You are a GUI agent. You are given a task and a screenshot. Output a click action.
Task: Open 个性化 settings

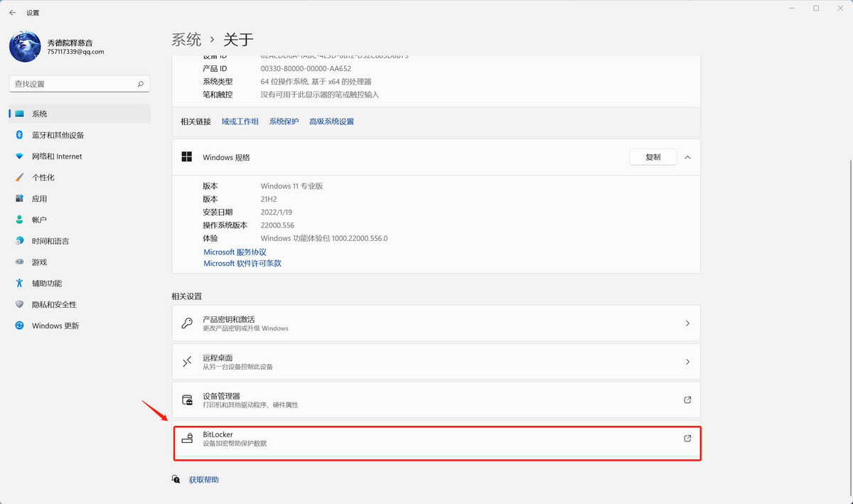tap(43, 178)
